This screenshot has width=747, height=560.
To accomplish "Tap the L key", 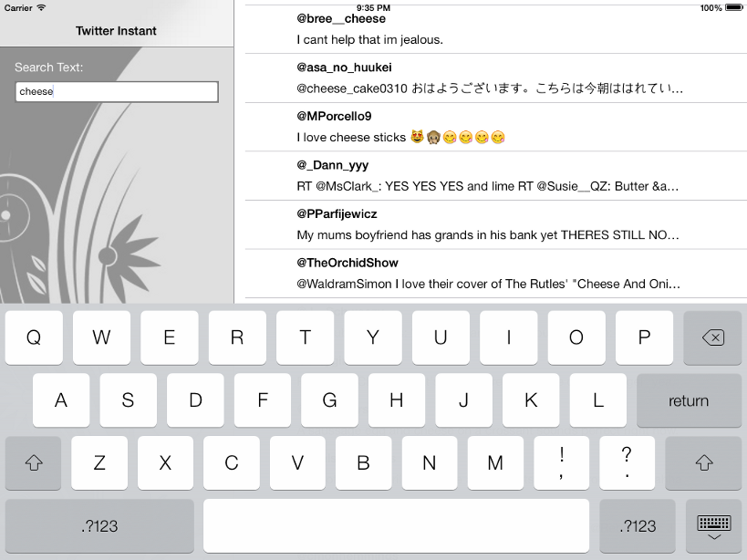I will coord(598,400).
